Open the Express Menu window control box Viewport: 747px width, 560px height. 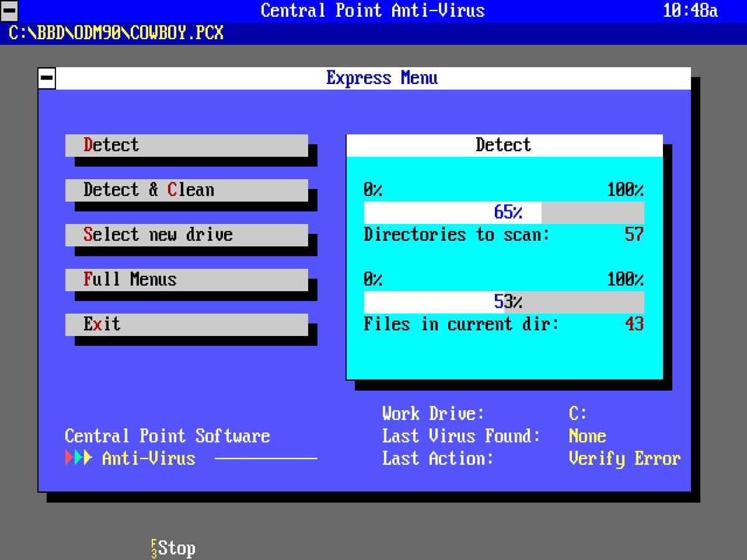47,78
